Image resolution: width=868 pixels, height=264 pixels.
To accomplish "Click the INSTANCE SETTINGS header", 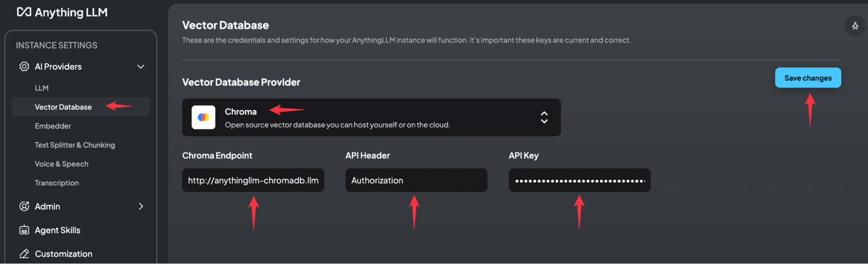I will [57, 45].
